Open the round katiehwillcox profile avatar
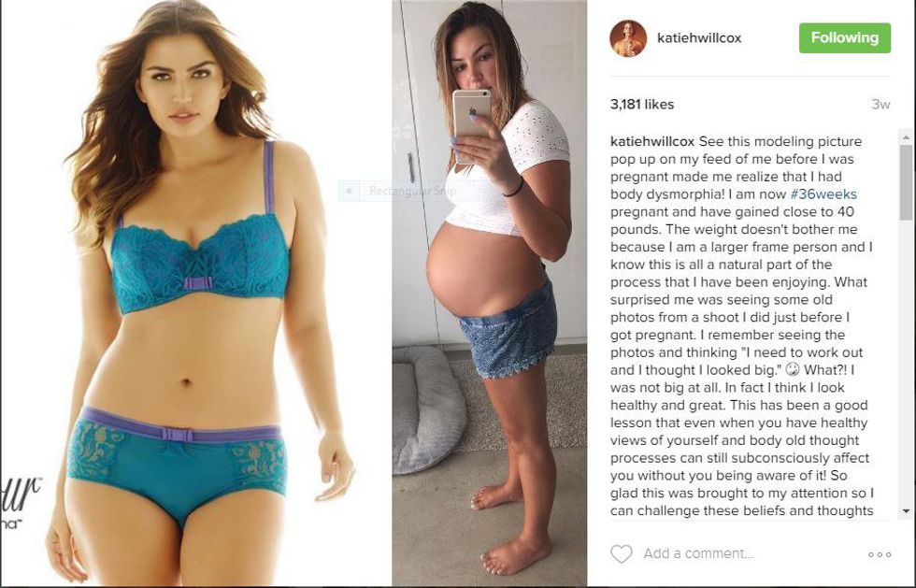The width and height of the screenshot is (916, 588). coord(628,38)
